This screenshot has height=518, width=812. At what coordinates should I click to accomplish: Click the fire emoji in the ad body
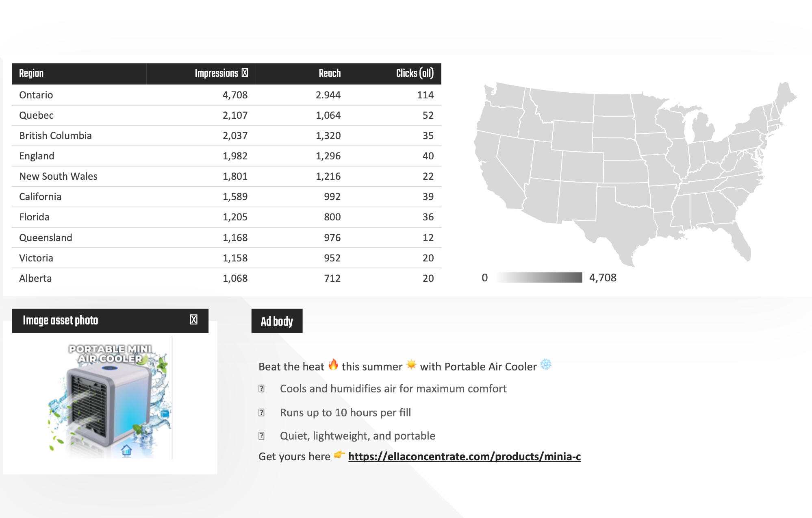pos(333,365)
